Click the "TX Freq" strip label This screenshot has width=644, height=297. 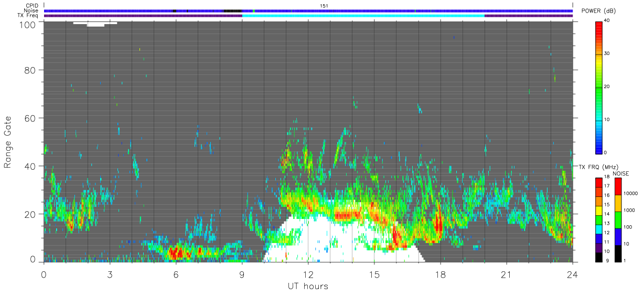click(x=28, y=16)
